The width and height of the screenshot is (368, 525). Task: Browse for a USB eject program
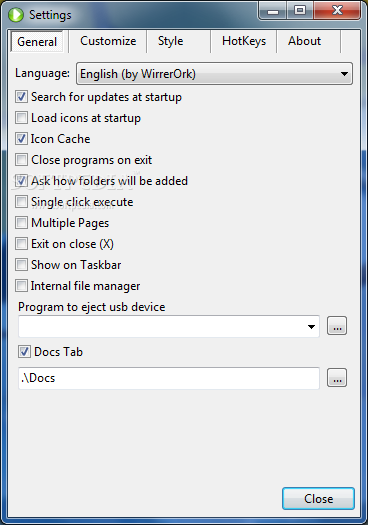tap(337, 326)
